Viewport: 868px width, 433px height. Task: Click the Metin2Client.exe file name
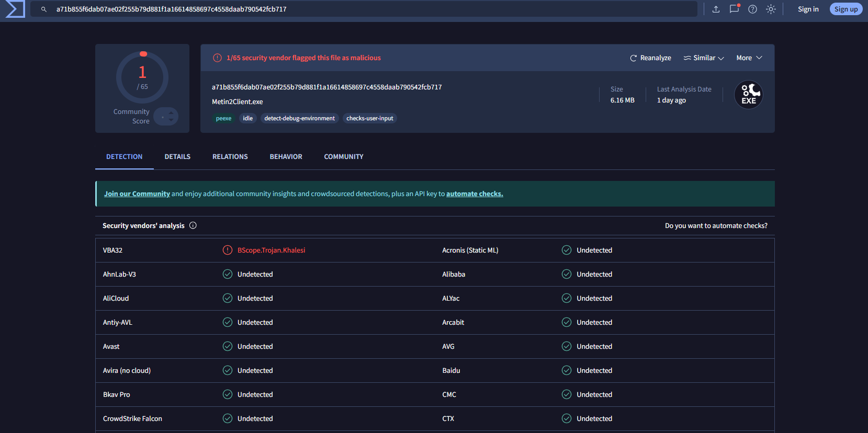pos(238,102)
